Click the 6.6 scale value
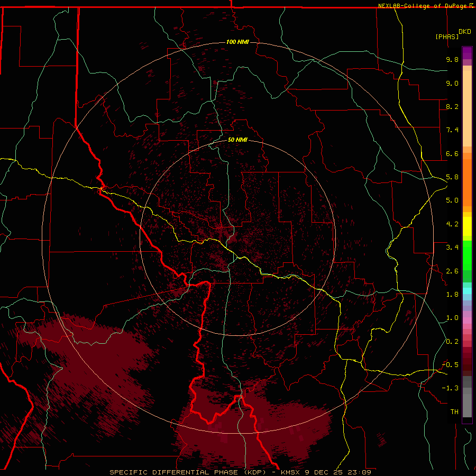This screenshot has height=476, width=476. [452, 153]
